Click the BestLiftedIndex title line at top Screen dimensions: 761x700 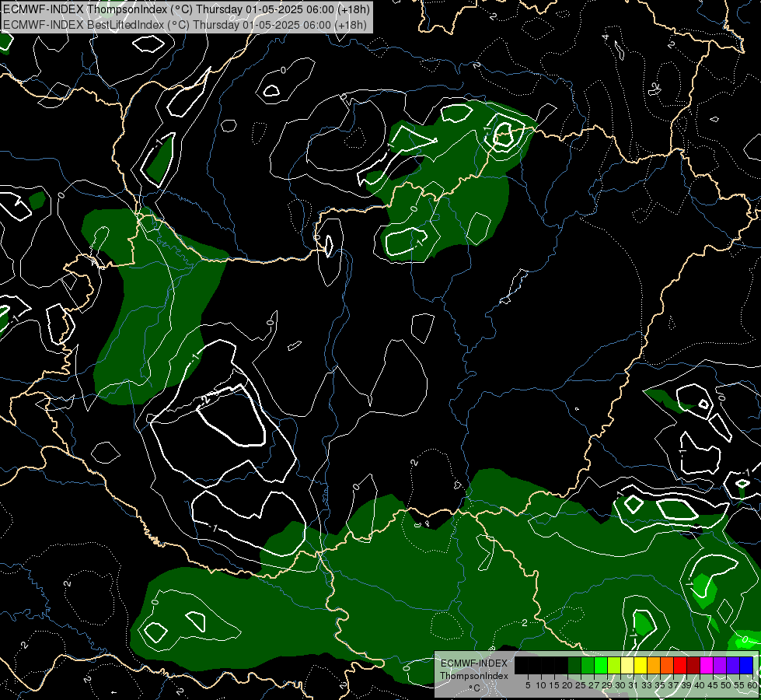185,25
